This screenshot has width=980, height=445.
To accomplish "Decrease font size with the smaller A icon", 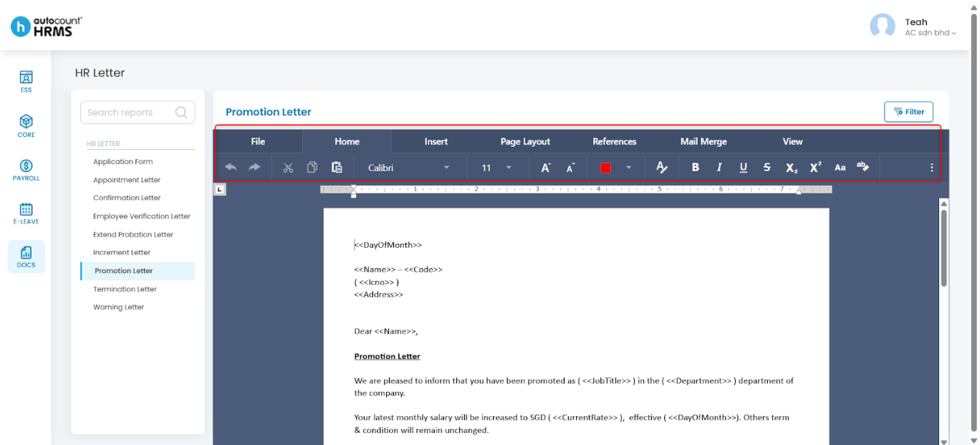I will (570, 168).
